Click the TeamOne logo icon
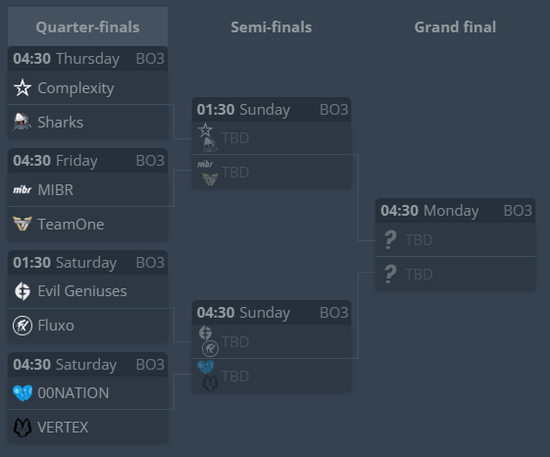Screen dimensions: 550x457 [x=22, y=224]
